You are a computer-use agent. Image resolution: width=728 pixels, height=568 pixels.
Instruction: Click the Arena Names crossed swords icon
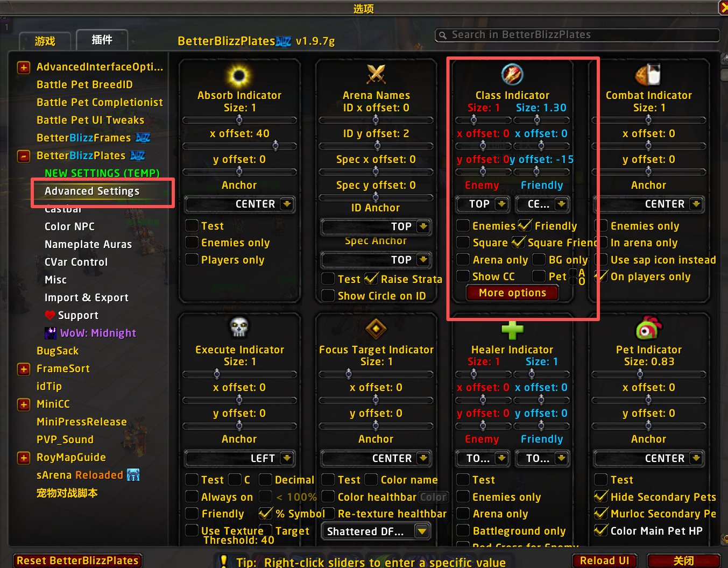[376, 74]
